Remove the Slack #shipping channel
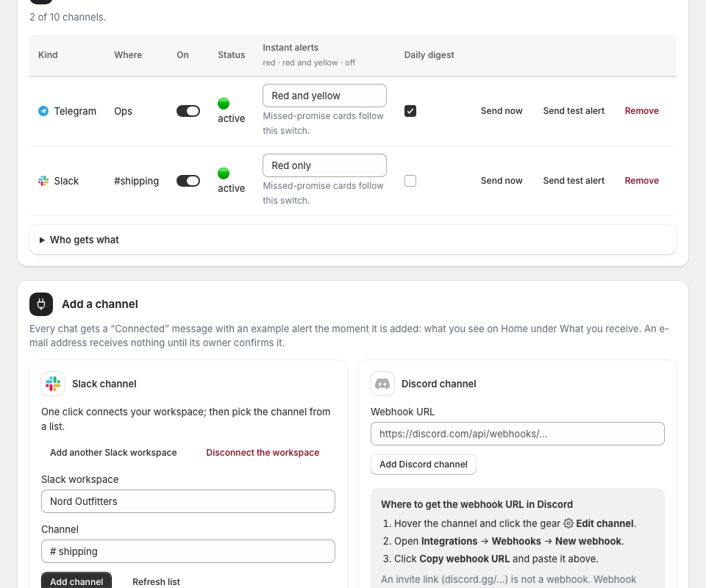Screen dimensions: 706x588 [641, 181]
